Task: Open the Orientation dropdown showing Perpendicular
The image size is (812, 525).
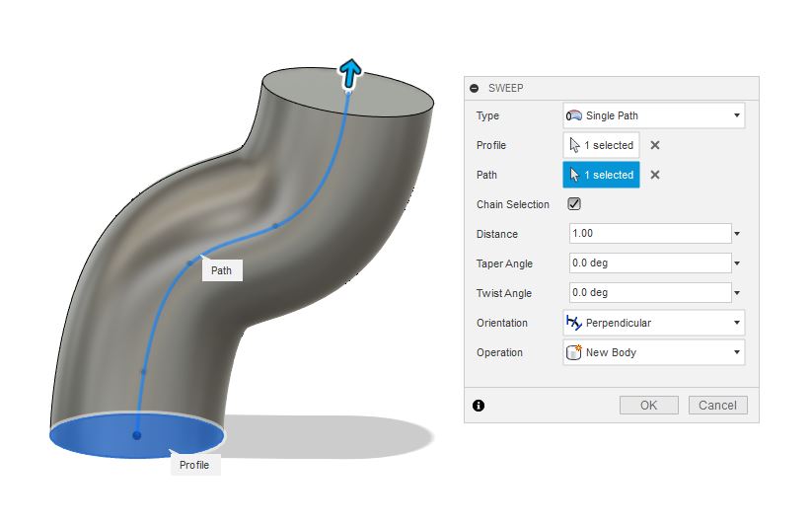Action: coord(653,323)
